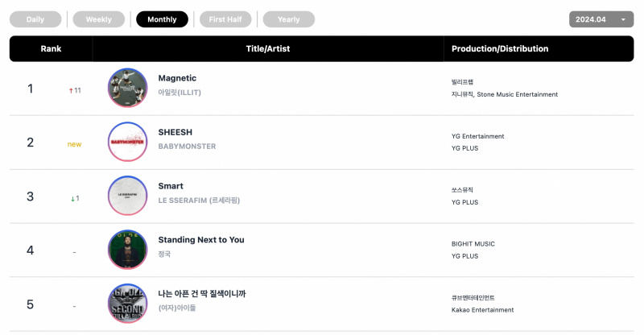The width and height of the screenshot is (644, 335).
Task: Switch to the First Half chart tab
Action: 225,19
